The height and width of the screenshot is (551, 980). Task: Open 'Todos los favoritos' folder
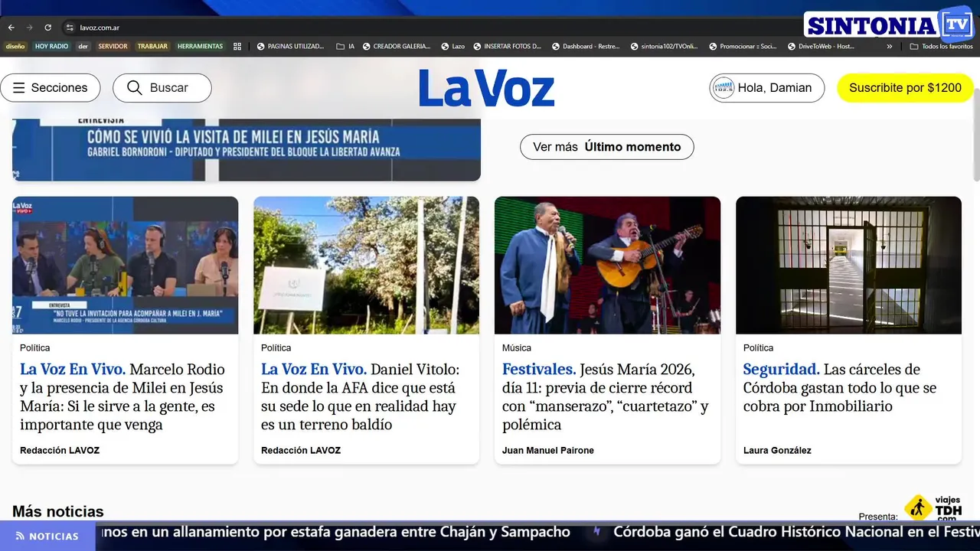click(941, 47)
